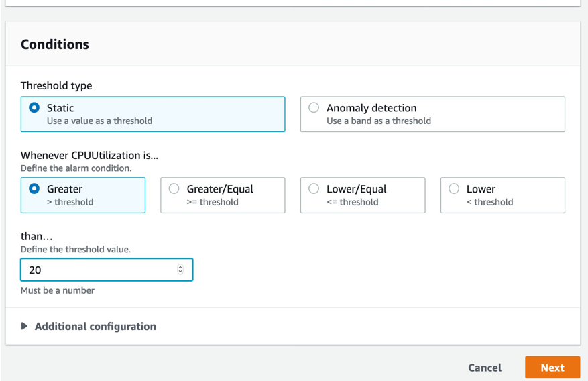Click 'Define the threshold value.' text
588x381 pixels.
(x=76, y=250)
